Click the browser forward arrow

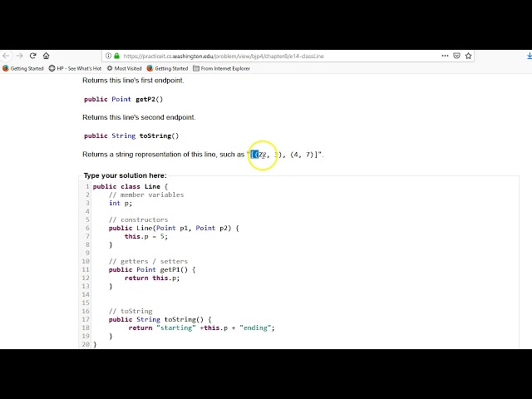[x=19, y=56]
